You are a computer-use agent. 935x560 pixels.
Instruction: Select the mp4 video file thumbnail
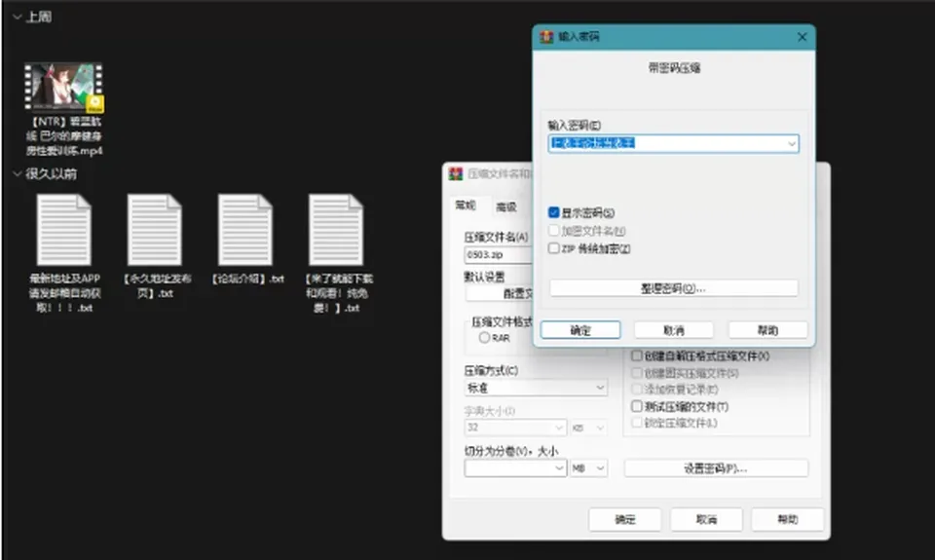pos(64,88)
